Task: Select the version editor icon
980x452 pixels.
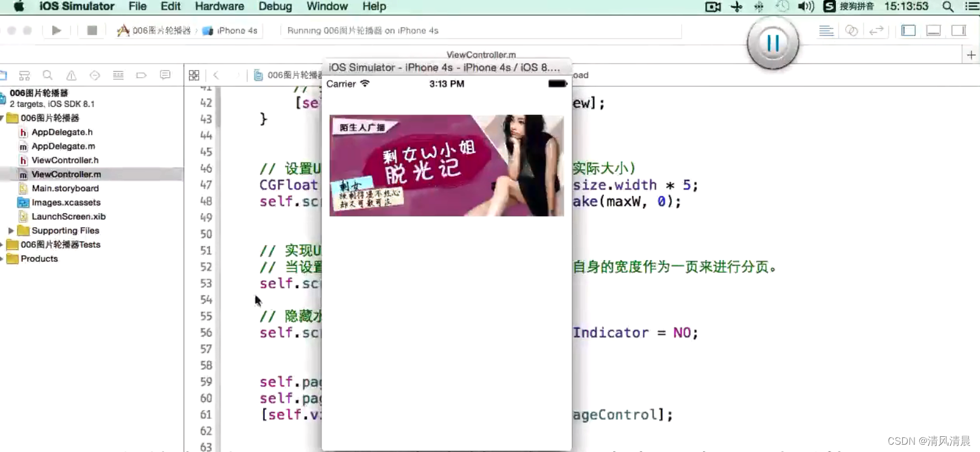Action: click(876, 30)
